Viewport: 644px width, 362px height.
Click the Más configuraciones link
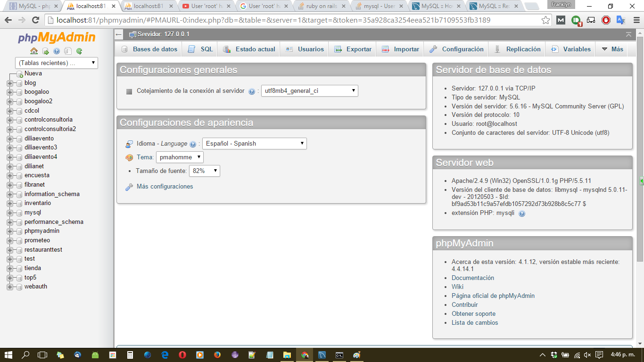point(165,187)
